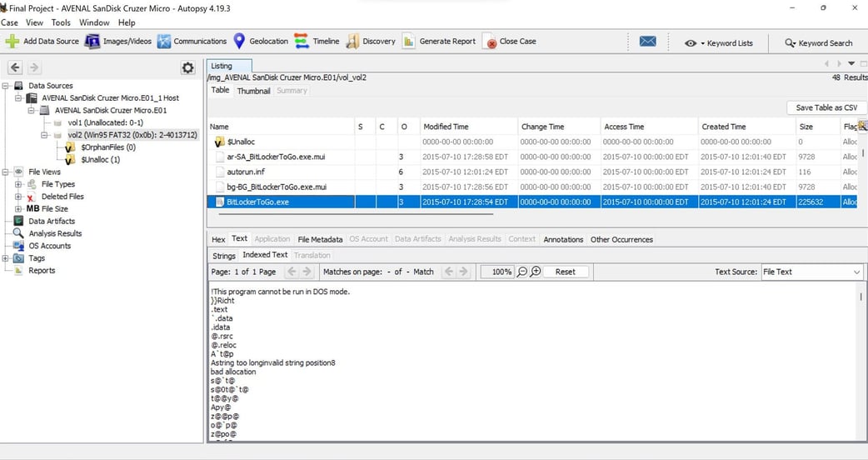Open the Window menu
868x460 pixels.
(94, 22)
